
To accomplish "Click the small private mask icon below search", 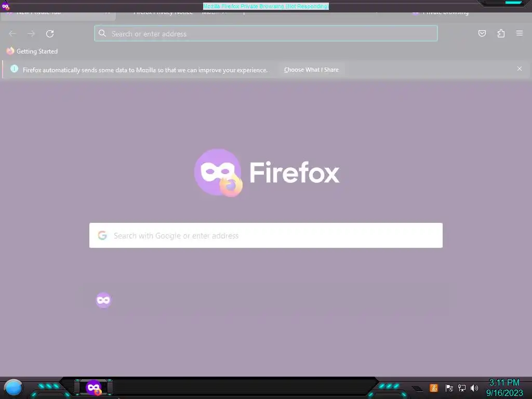I will pos(103,300).
